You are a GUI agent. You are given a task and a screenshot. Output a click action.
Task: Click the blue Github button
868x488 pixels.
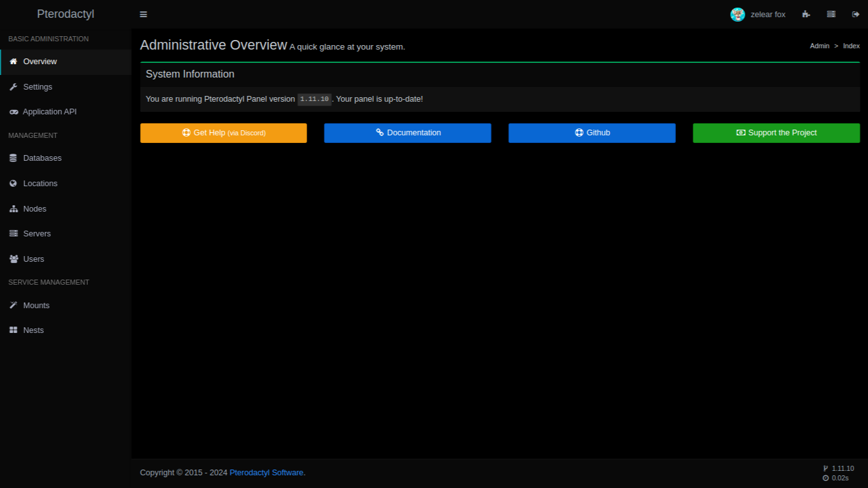[x=591, y=133]
